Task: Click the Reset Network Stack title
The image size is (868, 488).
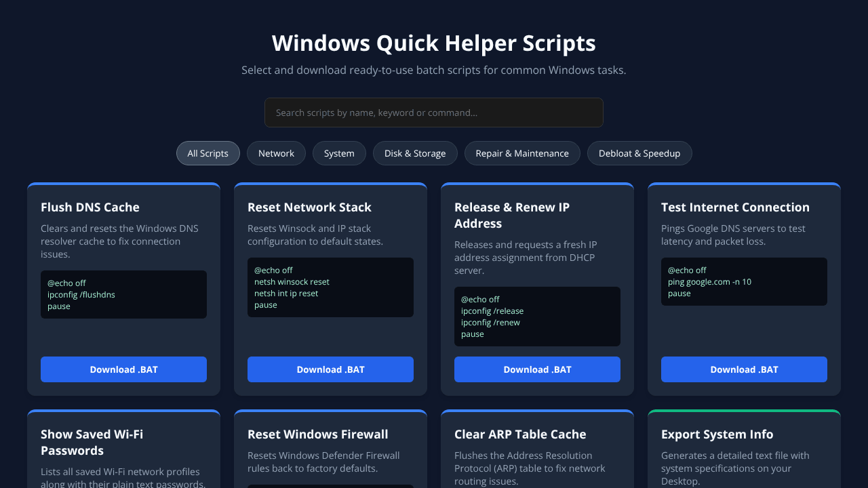Action: click(x=309, y=207)
